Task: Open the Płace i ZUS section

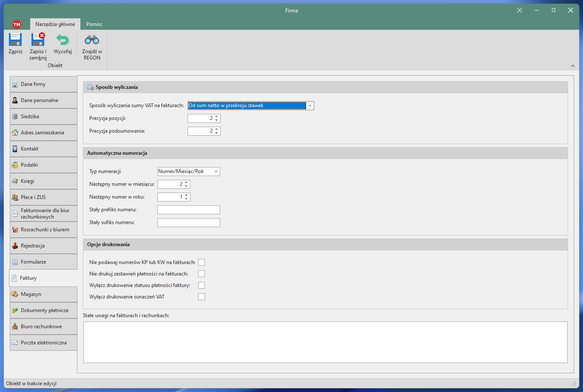Action: tap(43, 197)
